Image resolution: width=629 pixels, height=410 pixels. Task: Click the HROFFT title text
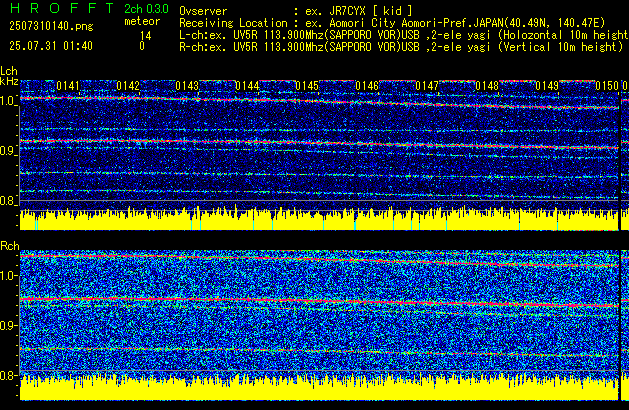click(x=62, y=8)
